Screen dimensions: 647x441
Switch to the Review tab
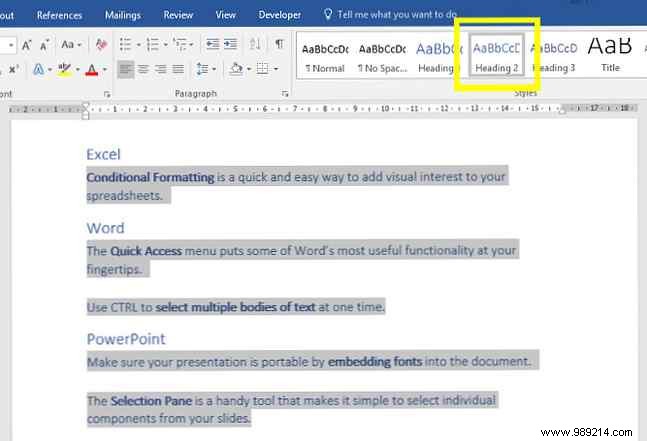tap(178, 15)
